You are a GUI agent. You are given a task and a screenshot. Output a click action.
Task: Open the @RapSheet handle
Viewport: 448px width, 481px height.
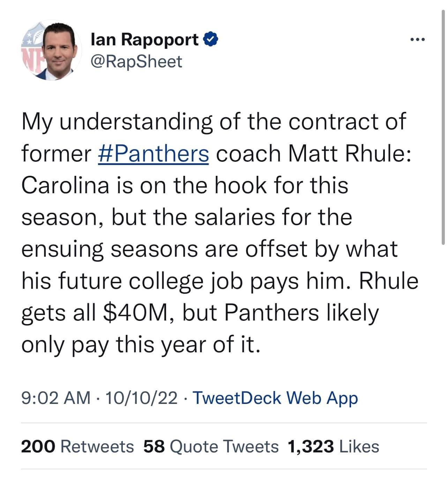click(136, 62)
